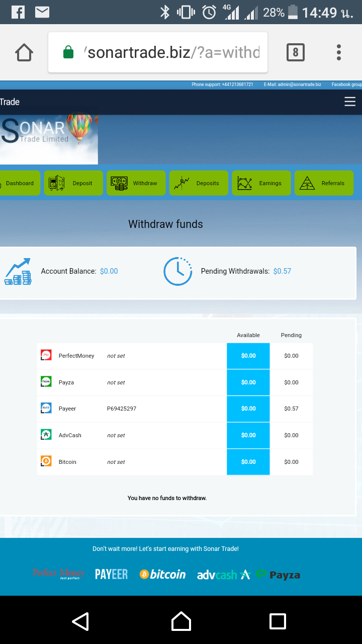Open the hamburger navigation menu

349,102
